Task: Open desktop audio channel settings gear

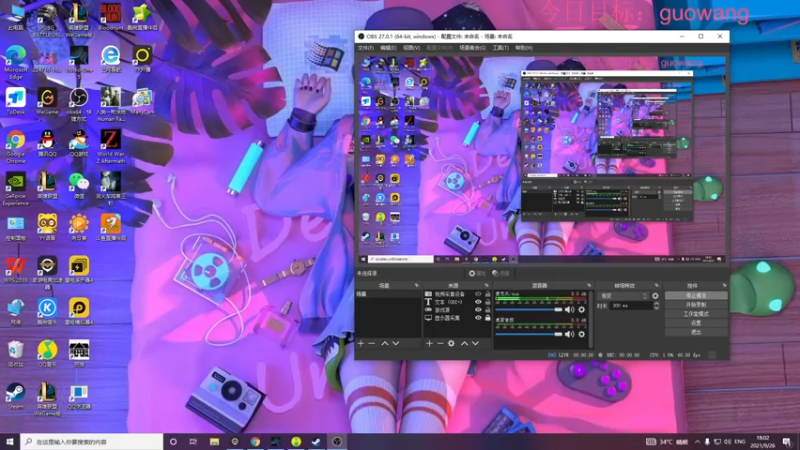Action: click(x=582, y=334)
